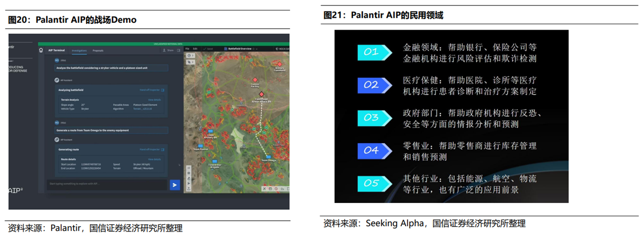Open the Terrain algorithm version link

[143, 109]
